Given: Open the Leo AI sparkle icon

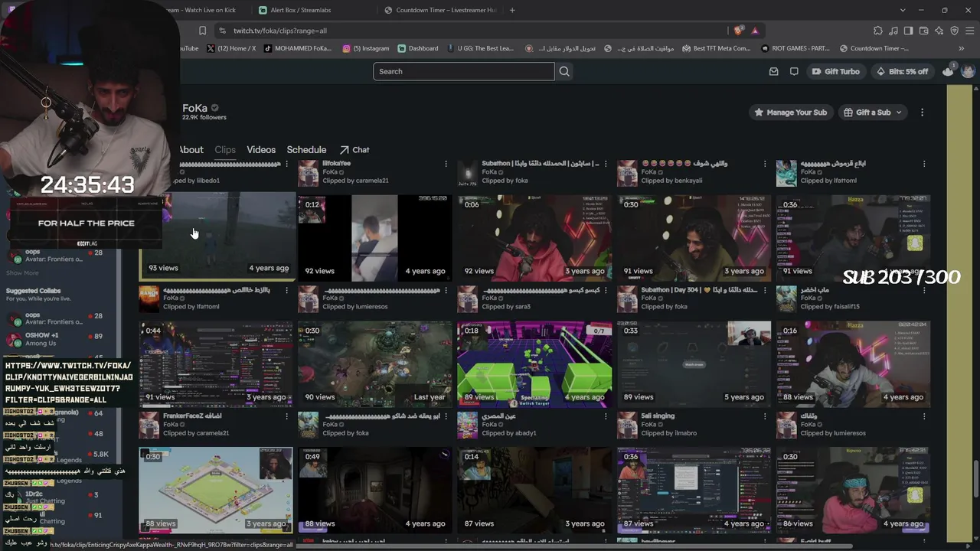Looking at the screenshot, I should (x=939, y=31).
